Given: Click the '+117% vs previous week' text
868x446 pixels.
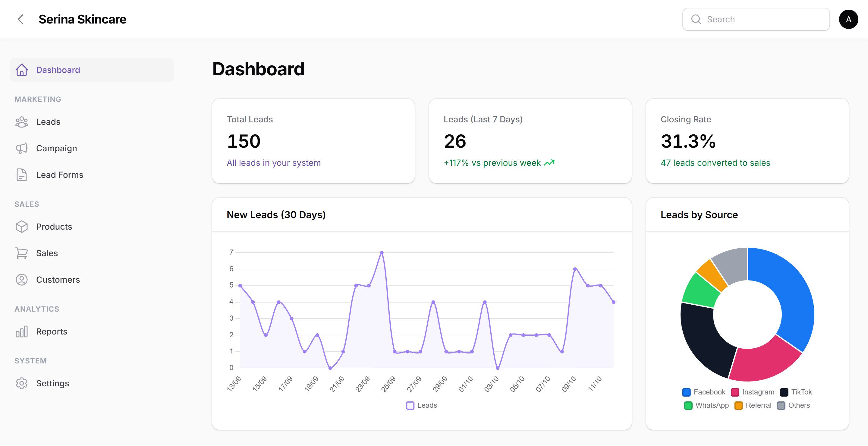Looking at the screenshot, I should pos(492,163).
